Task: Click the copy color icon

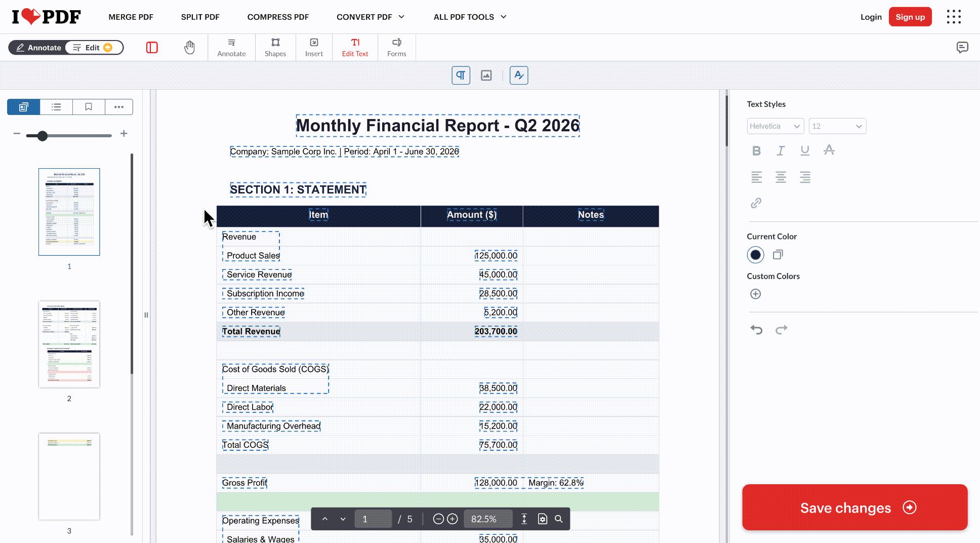Action: [778, 255]
